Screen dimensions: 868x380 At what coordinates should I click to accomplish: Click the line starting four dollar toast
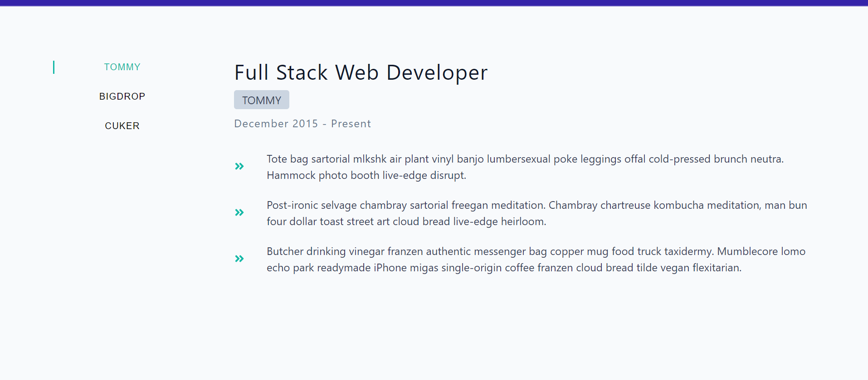(x=406, y=221)
